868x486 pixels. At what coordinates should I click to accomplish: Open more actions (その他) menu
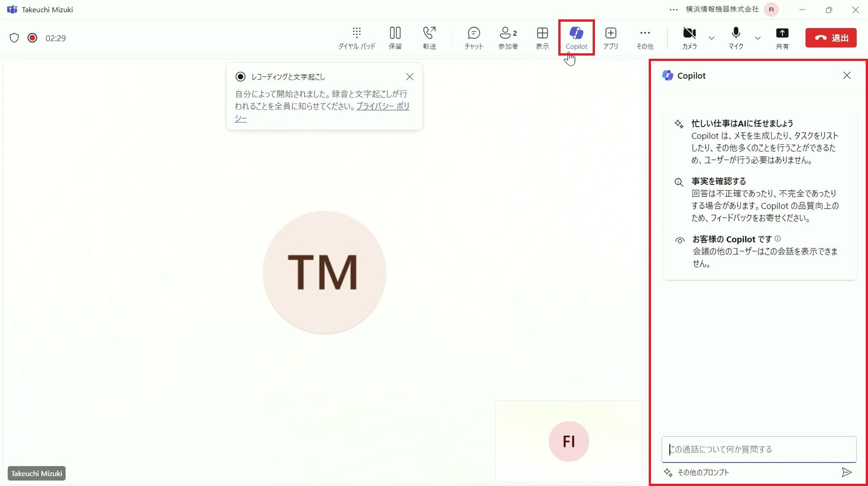(x=645, y=38)
